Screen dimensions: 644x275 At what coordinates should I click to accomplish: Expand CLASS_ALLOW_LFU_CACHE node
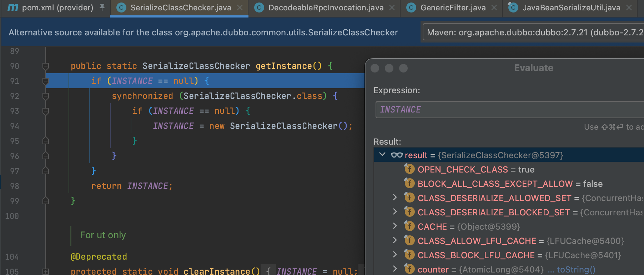coord(395,240)
